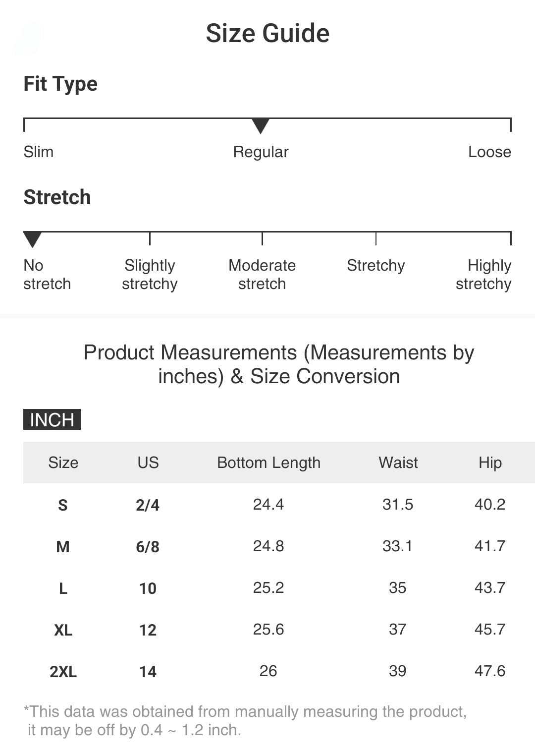Screen dimensions: 535x756
Task: Click the Bottom Length column header
Action: (268, 463)
